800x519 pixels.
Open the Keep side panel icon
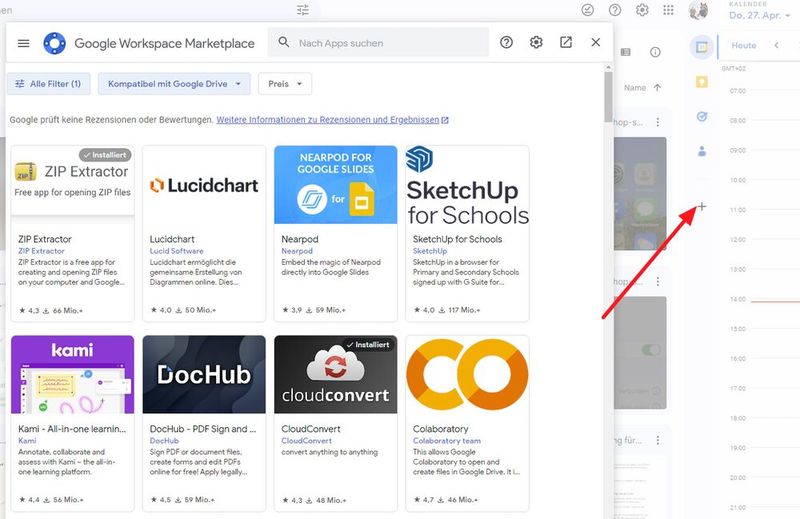[702, 82]
